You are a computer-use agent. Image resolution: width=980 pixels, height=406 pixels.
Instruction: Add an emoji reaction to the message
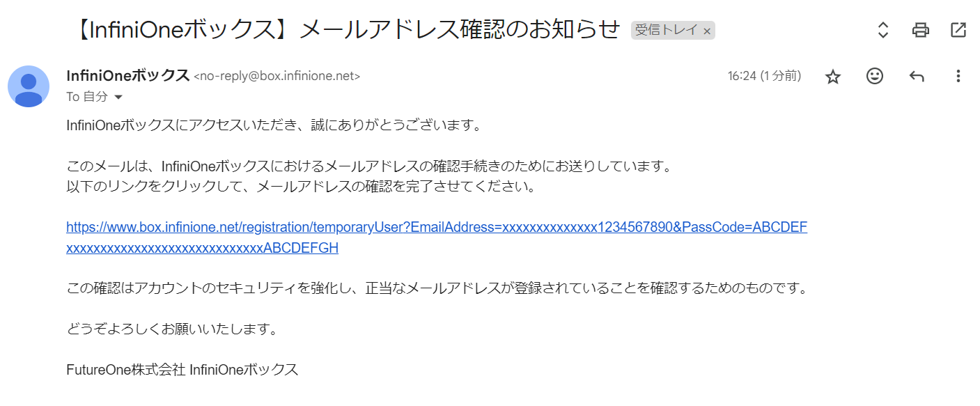pyautogui.click(x=875, y=77)
